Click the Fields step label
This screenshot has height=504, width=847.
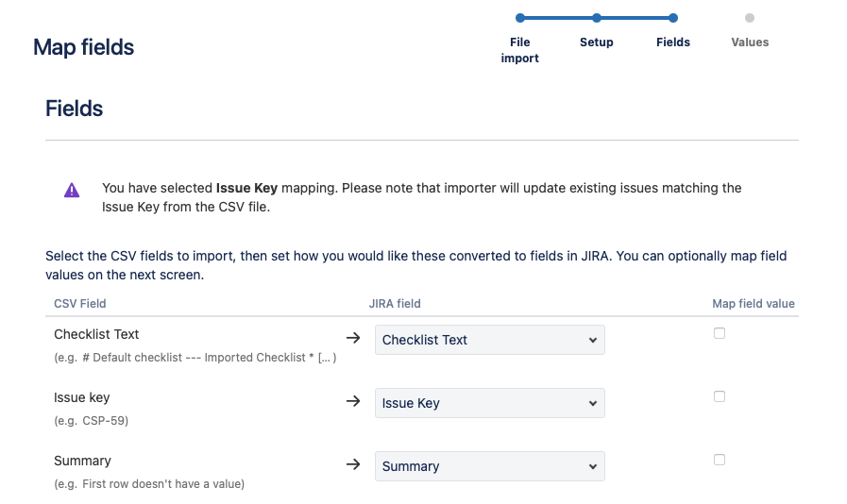click(673, 42)
